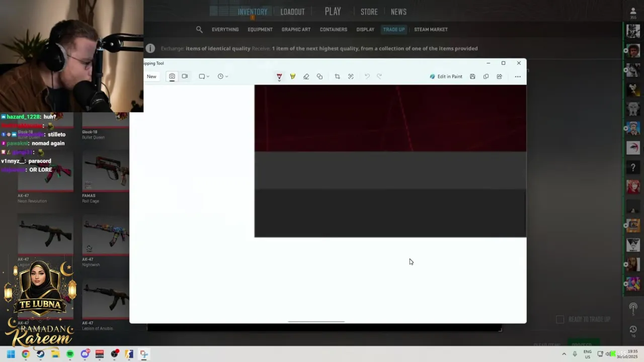Open the snipping shape mode dropdown

204,76
